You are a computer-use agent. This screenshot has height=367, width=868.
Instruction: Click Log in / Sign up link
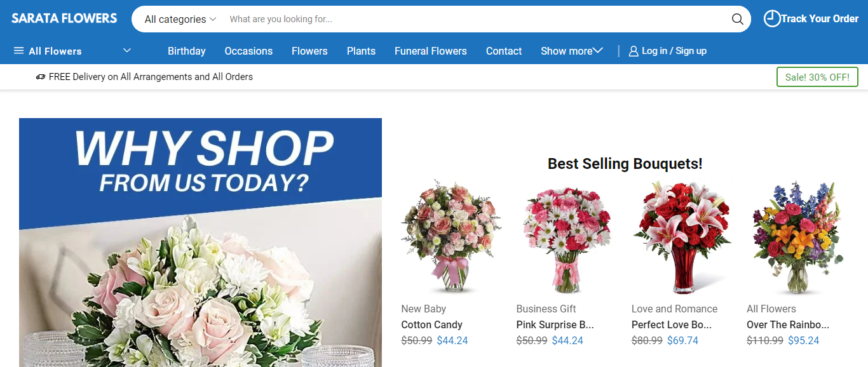pyautogui.click(x=674, y=51)
